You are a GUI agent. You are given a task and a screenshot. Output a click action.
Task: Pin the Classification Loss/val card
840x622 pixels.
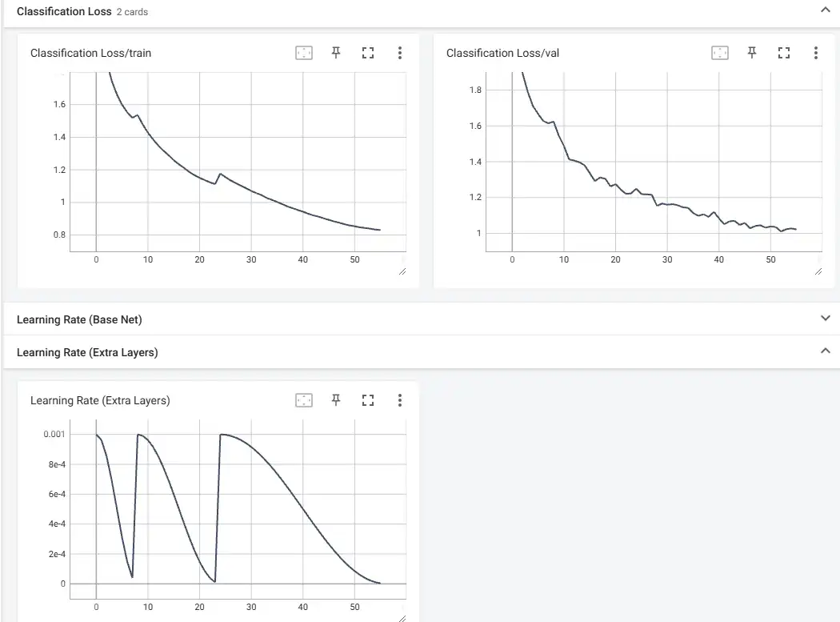(x=752, y=53)
